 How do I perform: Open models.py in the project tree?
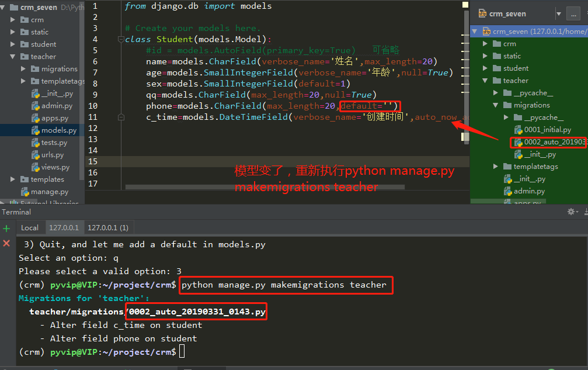click(59, 130)
